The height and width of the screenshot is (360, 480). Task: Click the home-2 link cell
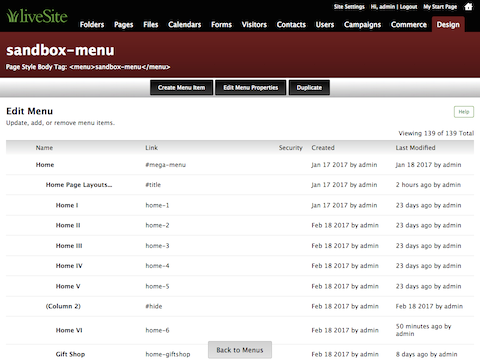point(157,225)
